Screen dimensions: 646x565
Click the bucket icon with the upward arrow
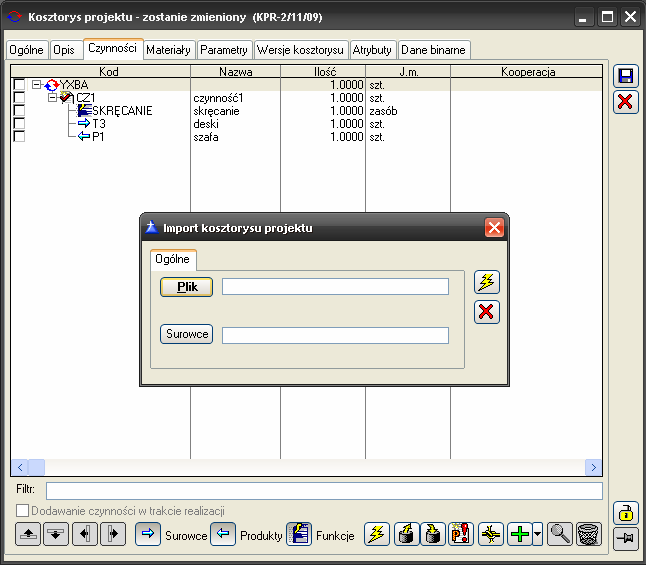407,534
